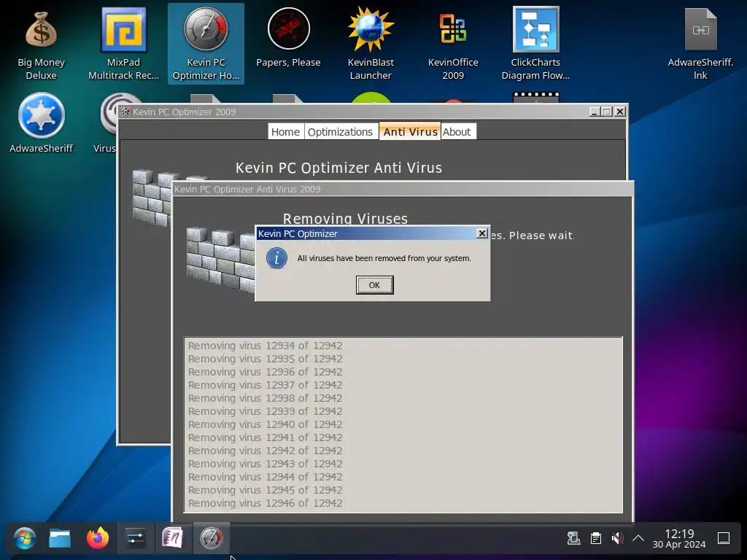The height and width of the screenshot is (560, 747).
Task: Click the brick firewall image in Removing Viruses window
Action: 220,260
